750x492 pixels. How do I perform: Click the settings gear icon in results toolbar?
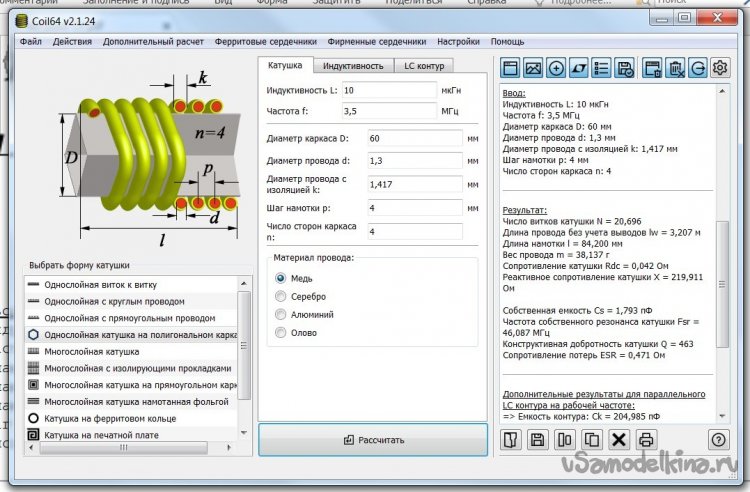[720, 68]
